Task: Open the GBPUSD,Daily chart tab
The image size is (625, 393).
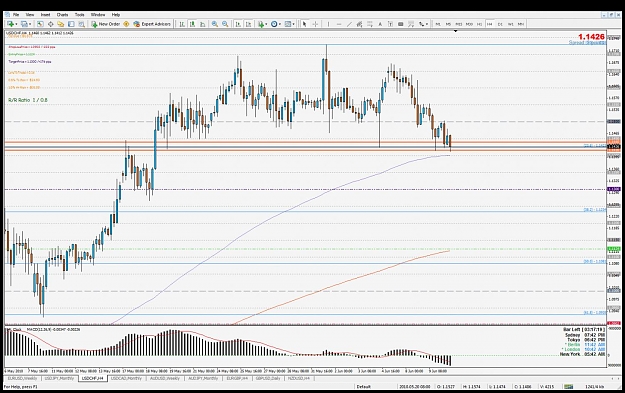Action: (268, 378)
